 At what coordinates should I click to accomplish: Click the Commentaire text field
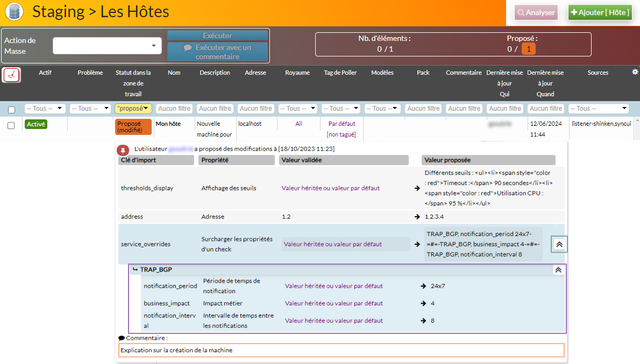(x=341, y=351)
